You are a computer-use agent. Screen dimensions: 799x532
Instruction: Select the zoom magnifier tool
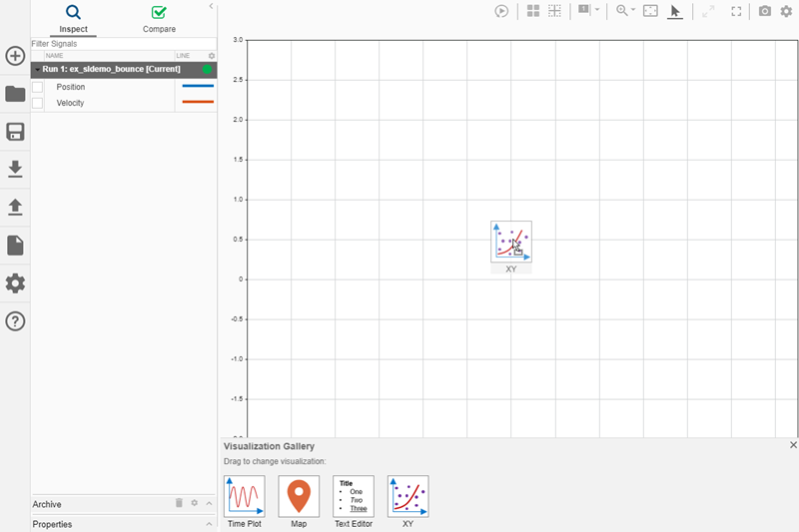(x=621, y=11)
